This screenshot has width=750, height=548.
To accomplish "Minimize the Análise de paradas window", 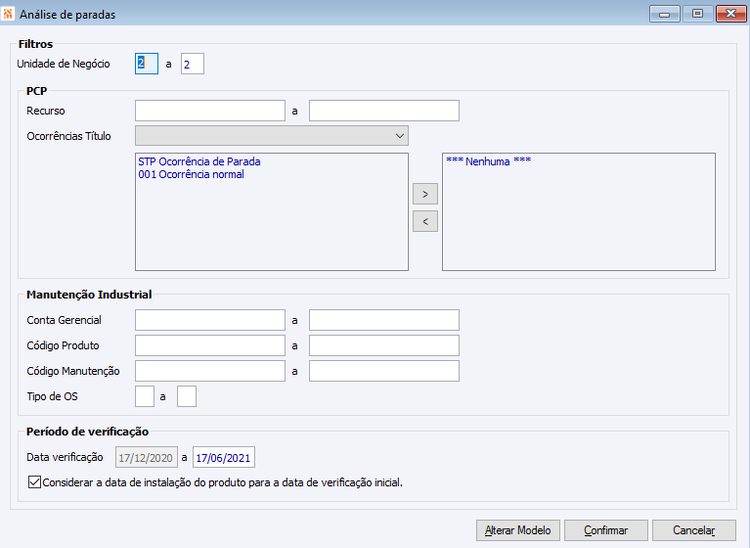I will [x=665, y=14].
